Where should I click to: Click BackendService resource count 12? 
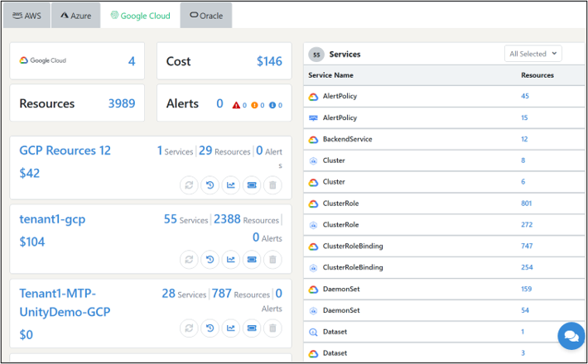point(524,139)
